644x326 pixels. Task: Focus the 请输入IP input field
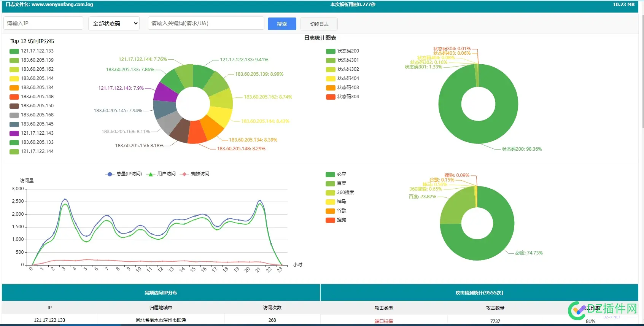[x=43, y=23]
